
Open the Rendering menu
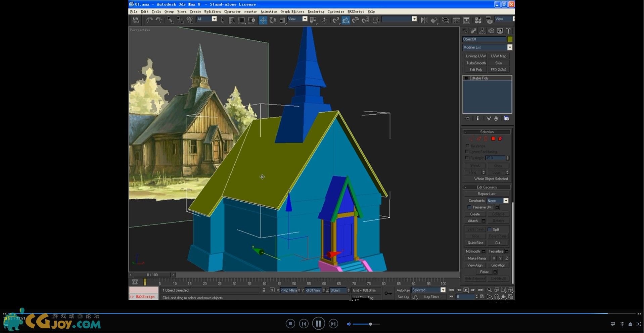click(x=316, y=11)
